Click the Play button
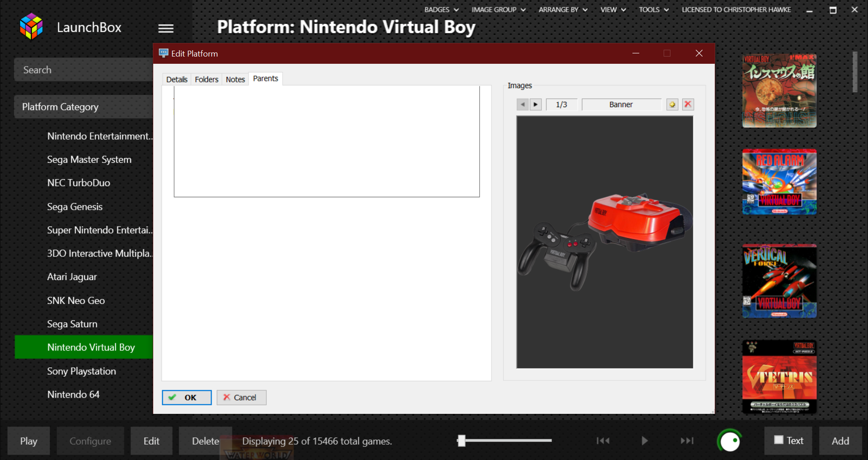Screen dimensions: 868x460 tap(28, 441)
